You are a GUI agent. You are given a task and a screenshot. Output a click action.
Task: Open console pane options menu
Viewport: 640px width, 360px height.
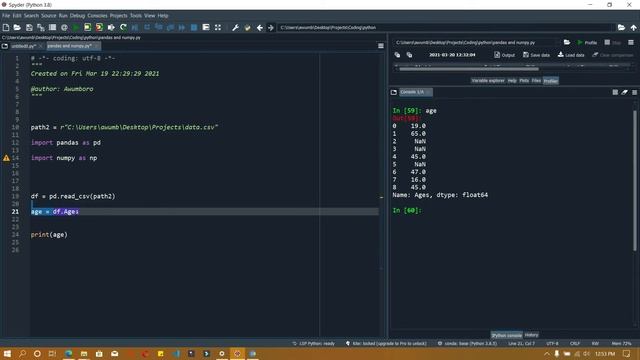pyautogui.click(x=634, y=92)
